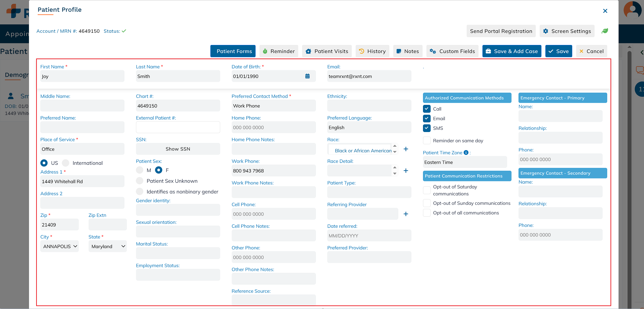Click into the Cell Phone input field
The width and height of the screenshot is (644, 309).
(273, 214)
